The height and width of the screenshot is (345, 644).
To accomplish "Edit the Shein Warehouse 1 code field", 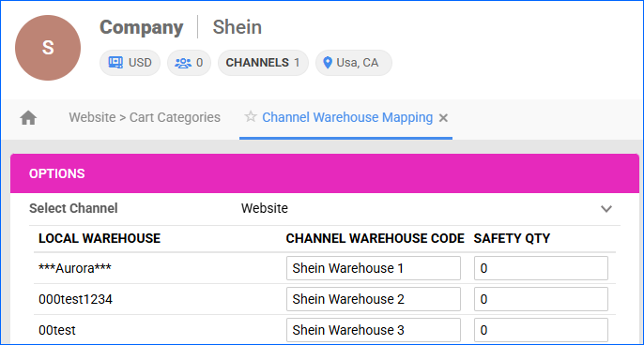I will coord(374,268).
